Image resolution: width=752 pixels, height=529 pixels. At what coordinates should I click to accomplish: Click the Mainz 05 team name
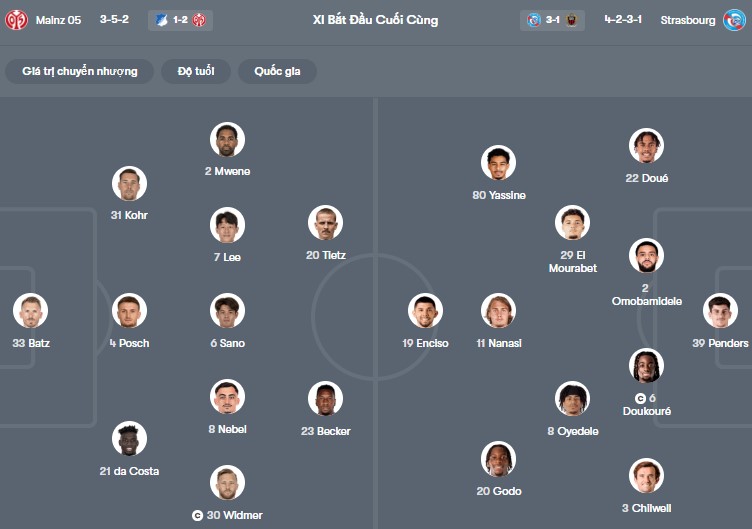(58, 20)
